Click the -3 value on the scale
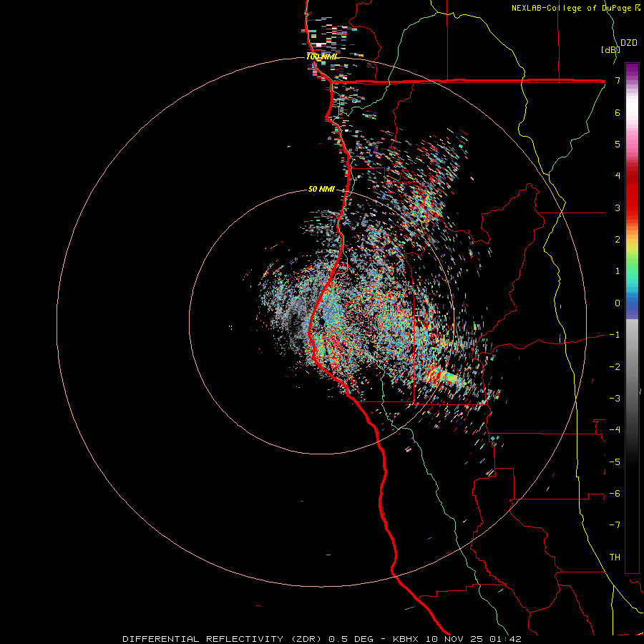Screen dimensions: 644x644 coord(615,399)
